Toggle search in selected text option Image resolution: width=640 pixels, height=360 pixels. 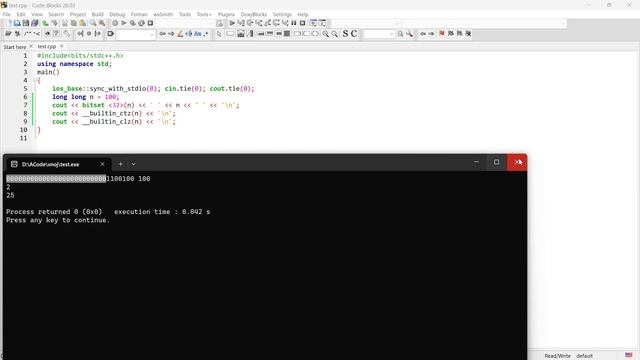coord(189,34)
